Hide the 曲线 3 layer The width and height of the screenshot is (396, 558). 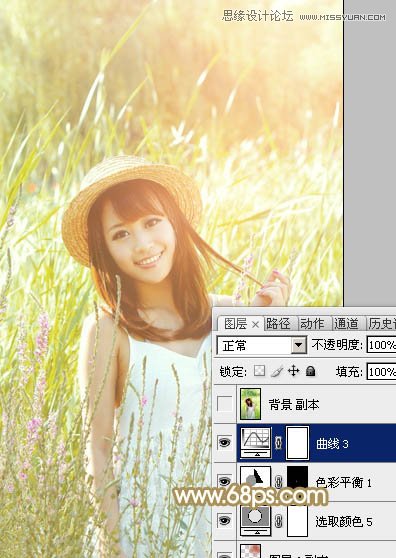click(x=224, y=443)
